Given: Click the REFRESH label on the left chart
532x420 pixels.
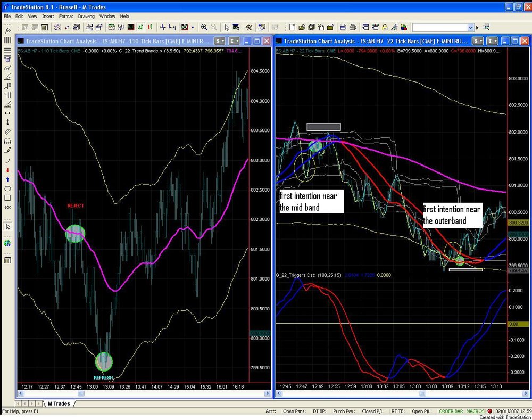Looking at the screenshot, I should coord(103,377).
